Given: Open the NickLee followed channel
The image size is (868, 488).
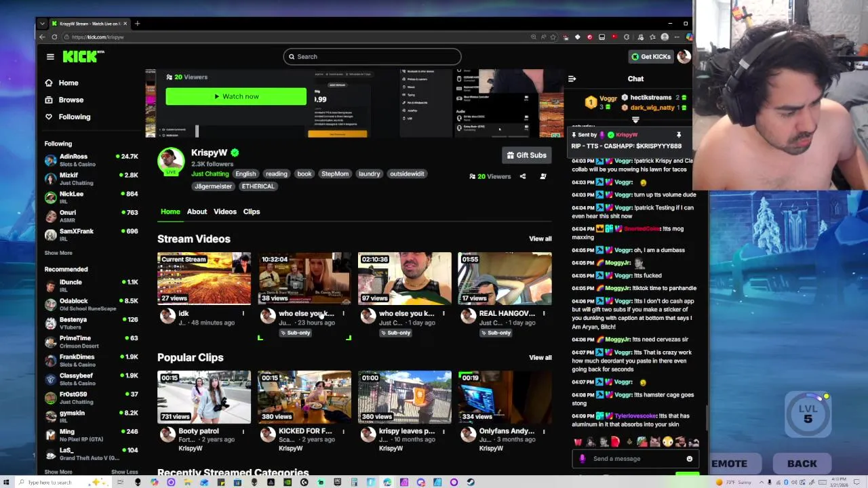Looking at the screenshot, I should [92, 197].
